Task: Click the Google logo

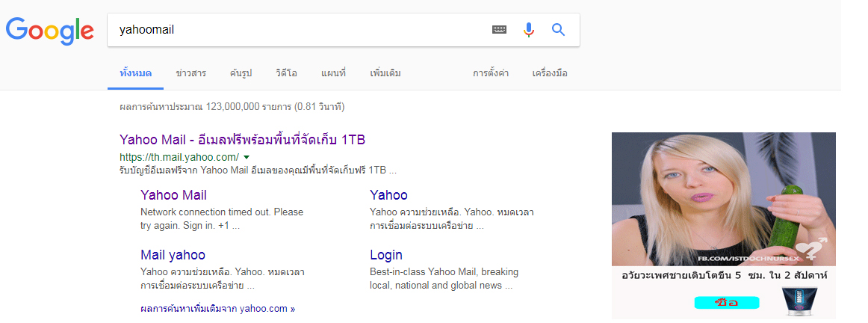Action: click(50, 31)
